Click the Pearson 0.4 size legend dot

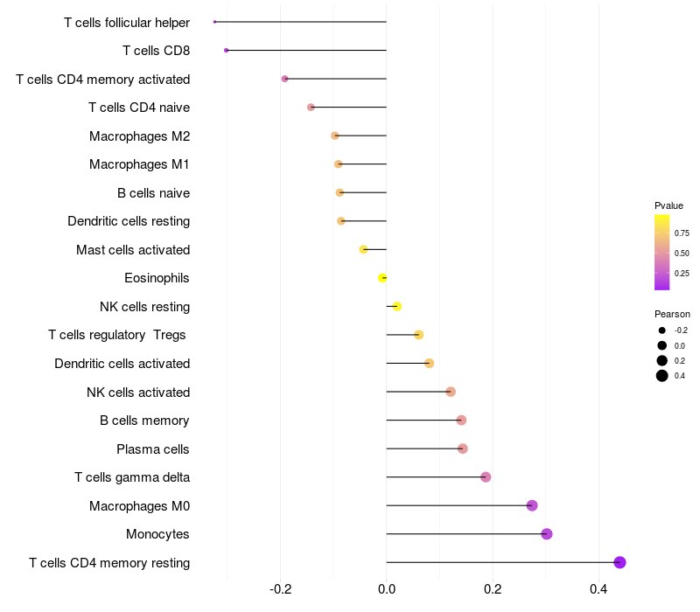(661, 376)
